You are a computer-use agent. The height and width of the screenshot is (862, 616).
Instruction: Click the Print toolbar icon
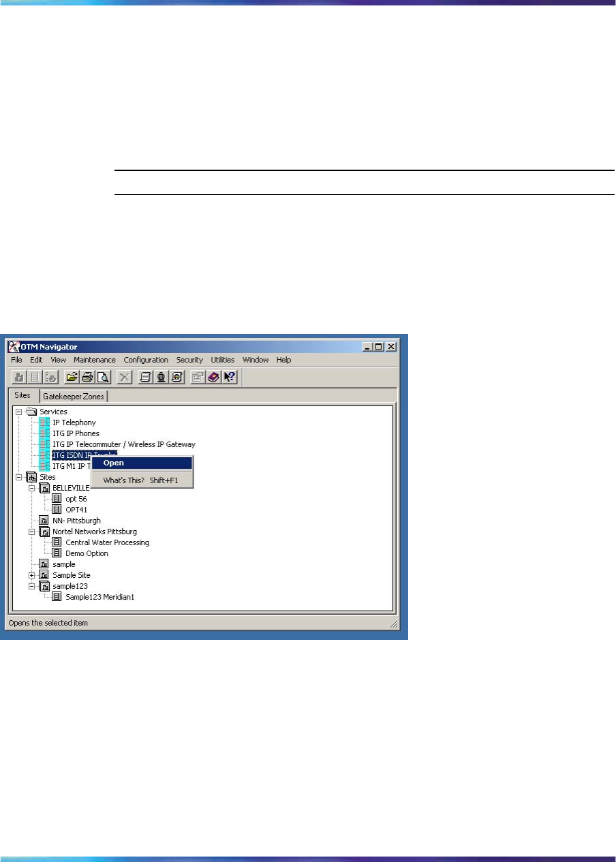tap(87, 377)
